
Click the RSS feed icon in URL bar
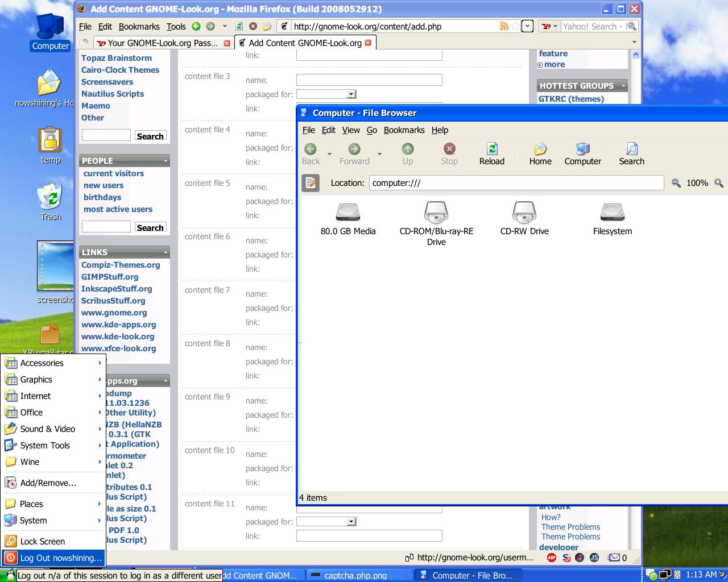(x=504, y=26)
